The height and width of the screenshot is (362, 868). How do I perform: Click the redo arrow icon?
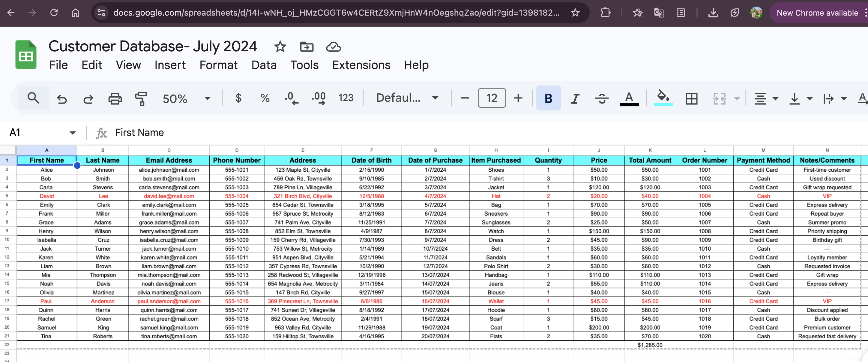pos(88,98)
